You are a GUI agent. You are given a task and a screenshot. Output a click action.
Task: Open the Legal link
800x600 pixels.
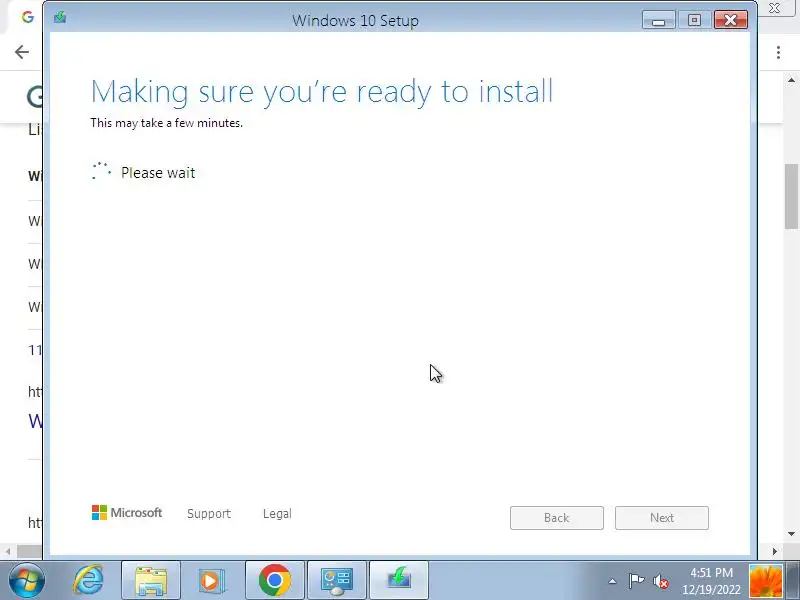(277, 513)
